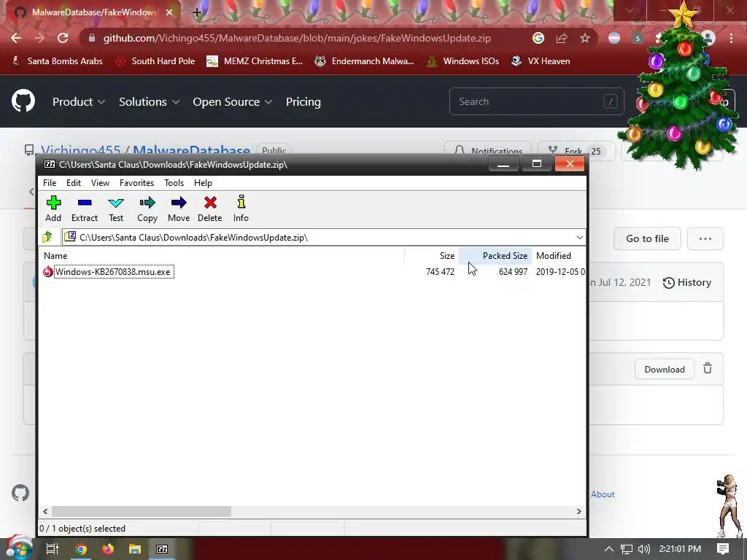This screenshot has height=560, width=747.
Task: Expand the 7-Zip address path dropdown
Action: click(579, 237)
